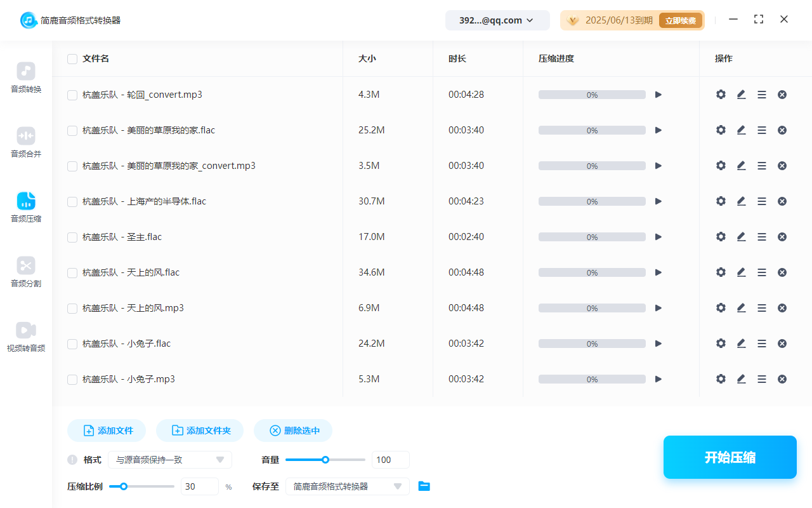Remove 小兔子.mp3 using its delete icon
This screenshot has height=508, width=812.
782,379
